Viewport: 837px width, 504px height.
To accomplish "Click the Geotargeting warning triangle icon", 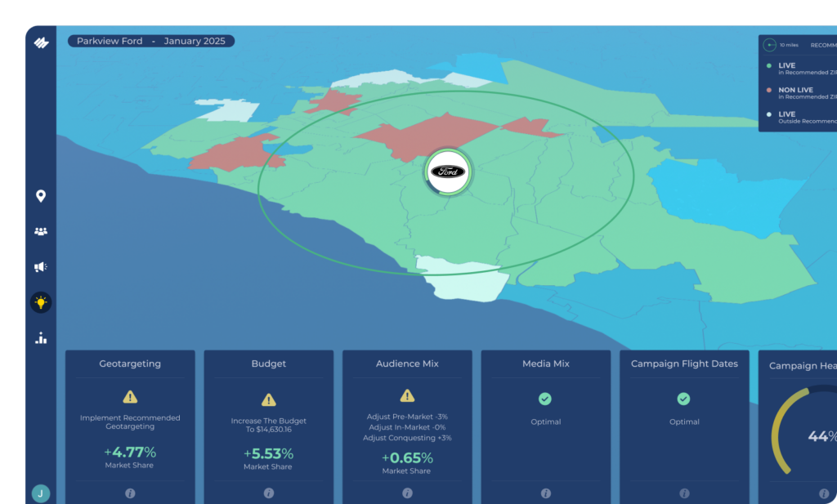I will (x=130, y=397).
